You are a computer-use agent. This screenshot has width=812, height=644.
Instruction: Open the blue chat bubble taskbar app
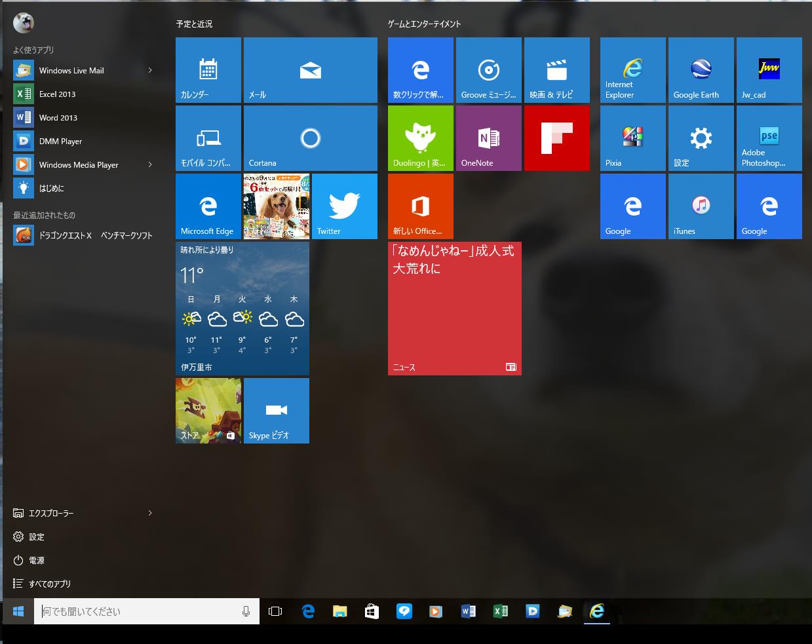pyautogui.click(x=404, y=611)
